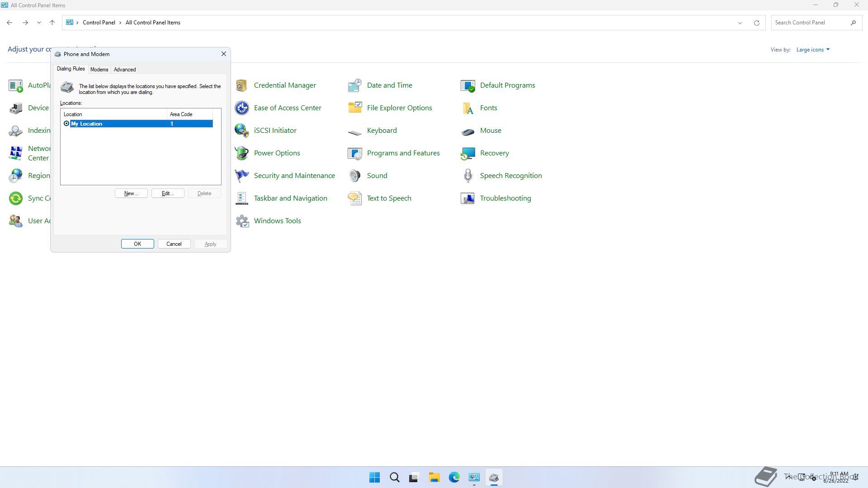The height and width of the screenshot is (488, 868).
Task: Open the Credential Manager icon
Action: (242, 85)
